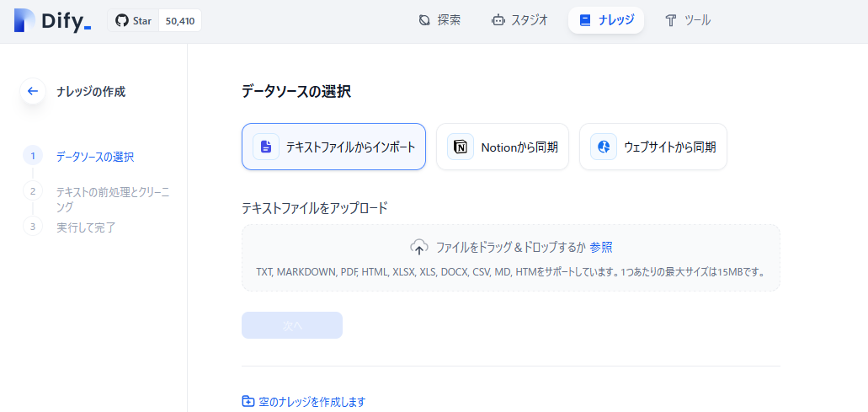Click the GitHub Star button

[x=133, y=20]
